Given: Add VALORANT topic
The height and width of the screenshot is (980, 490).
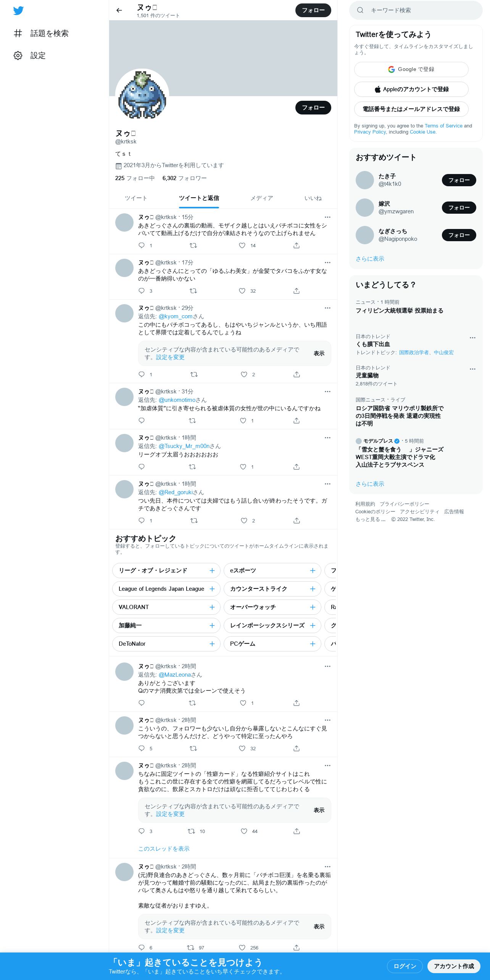Looking at the screenshot, I should click(212, 607).
